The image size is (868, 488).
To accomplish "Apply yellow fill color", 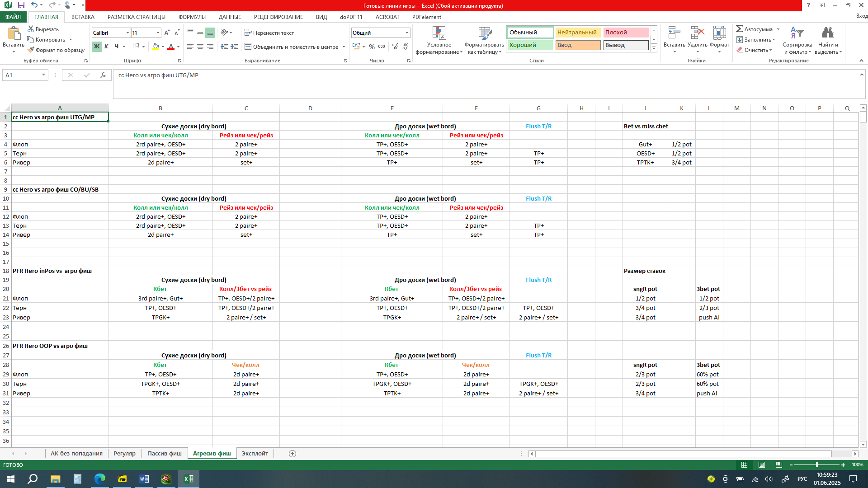I will click(156, 47).
